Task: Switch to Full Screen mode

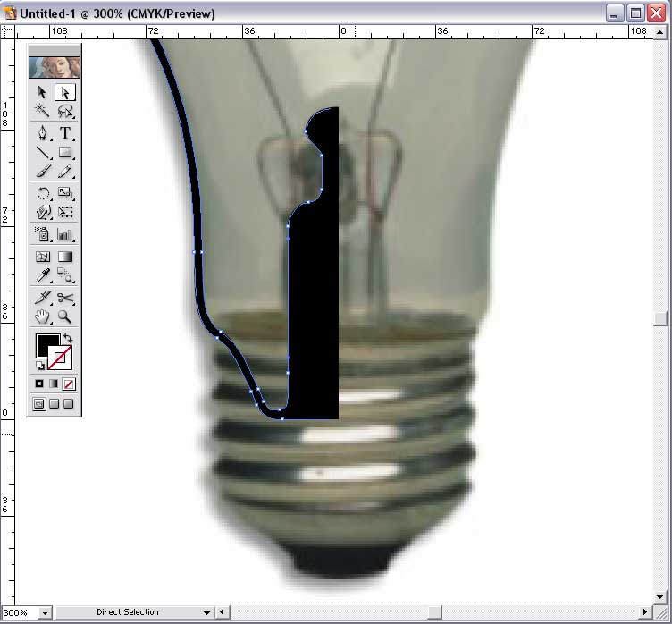Action: 69,403
